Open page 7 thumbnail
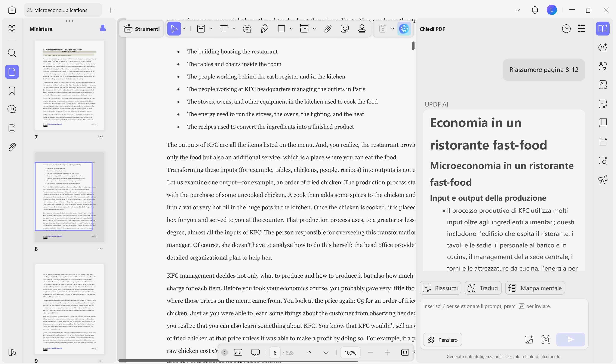Image resolution: width=616 pixels, height=364 pixels. click(70, 85)
